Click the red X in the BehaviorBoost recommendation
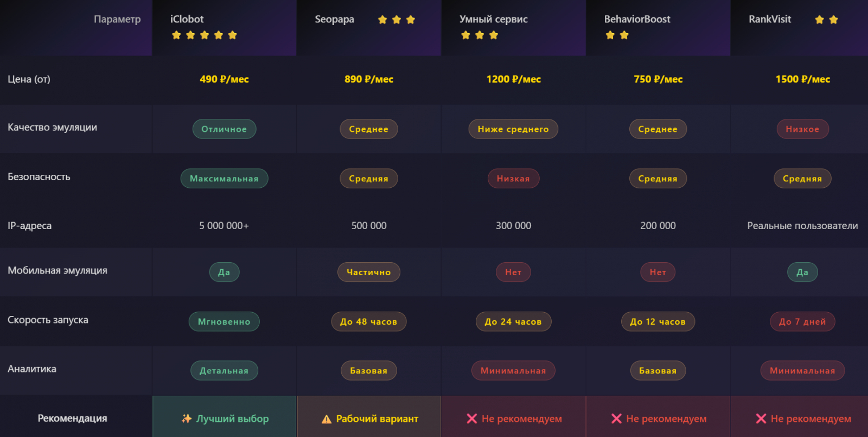 (616, 419)
